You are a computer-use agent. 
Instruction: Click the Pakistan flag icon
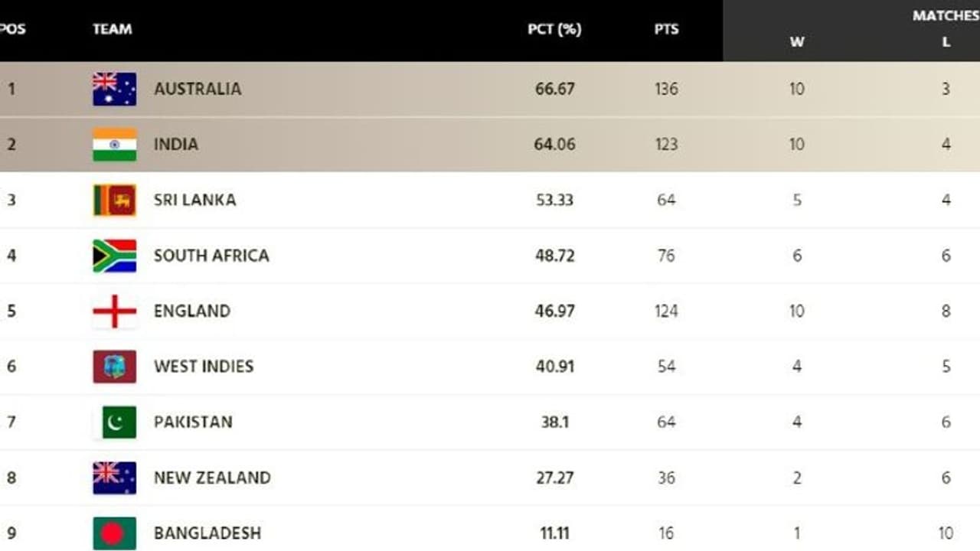point(115,422)
